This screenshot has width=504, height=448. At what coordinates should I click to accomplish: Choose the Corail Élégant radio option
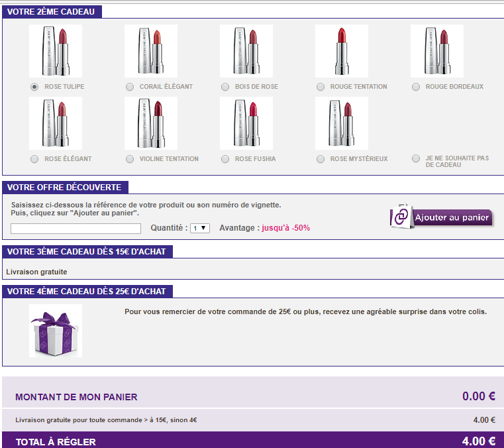coord(130,87)
